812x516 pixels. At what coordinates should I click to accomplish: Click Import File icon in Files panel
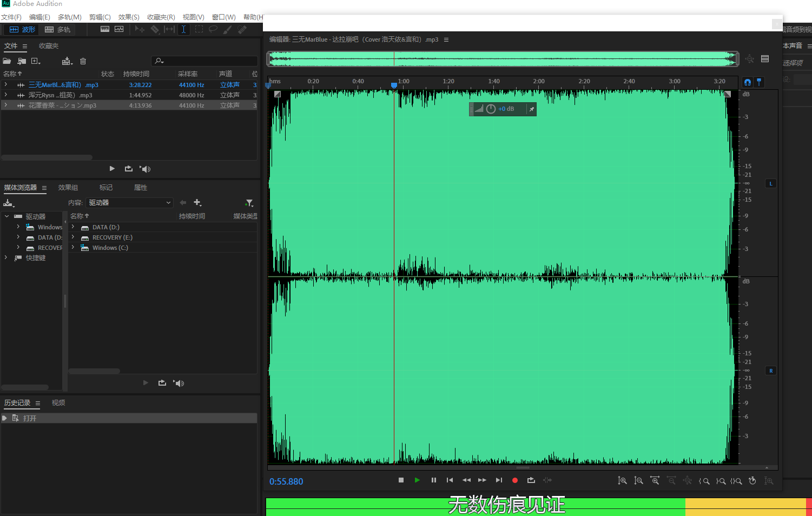[22, 61]
